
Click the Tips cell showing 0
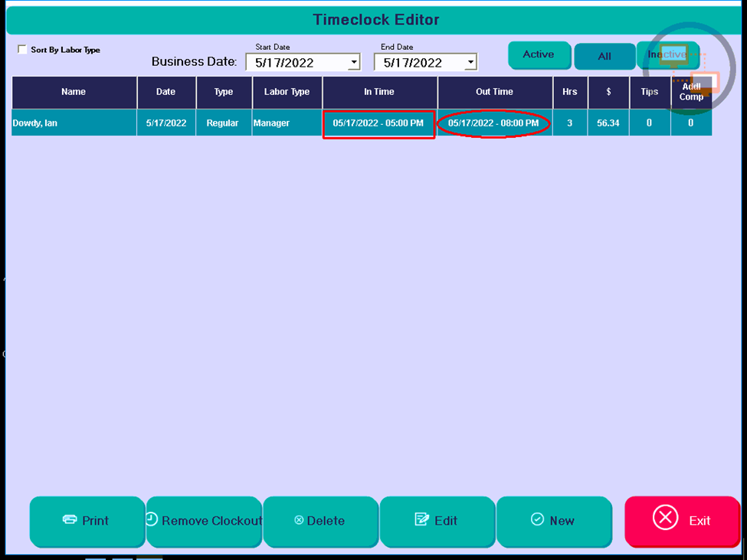coord(650,123)
